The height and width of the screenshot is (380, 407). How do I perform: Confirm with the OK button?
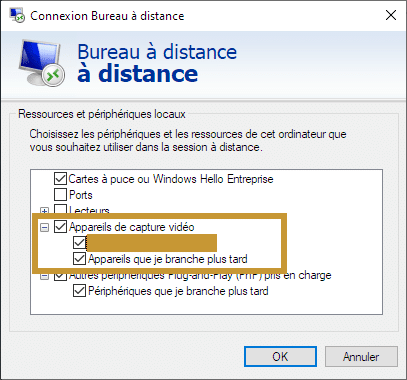(x=280, y=357)
